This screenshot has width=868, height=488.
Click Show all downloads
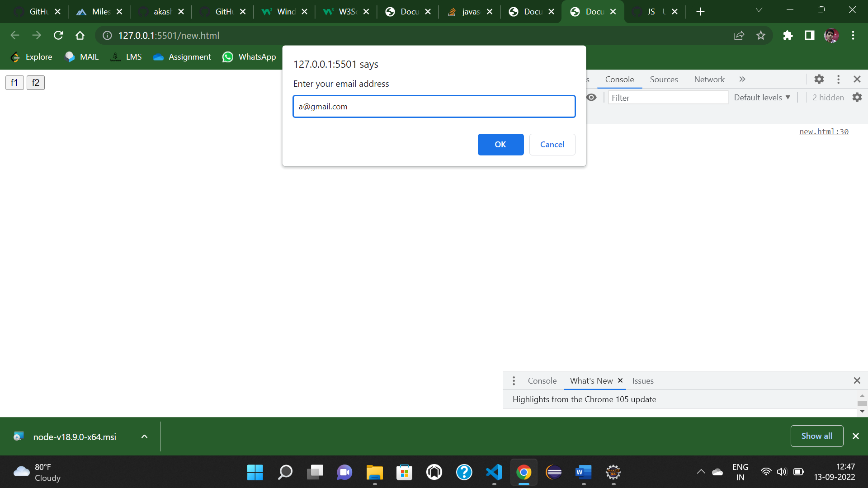click(x=816, y=436)
